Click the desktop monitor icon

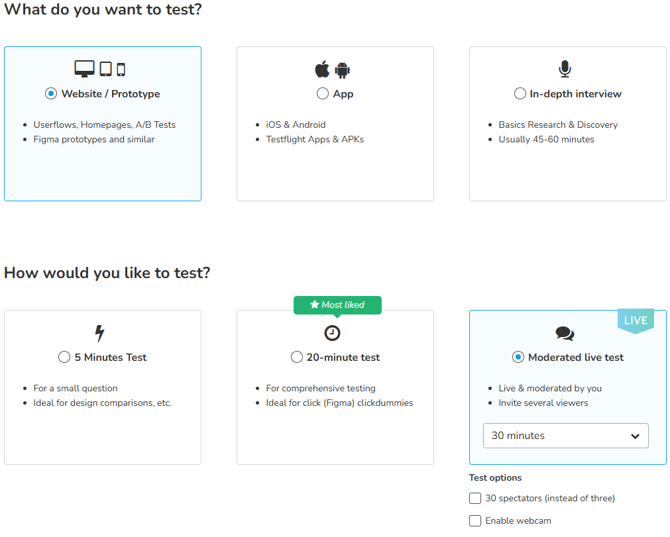[84, 69]
